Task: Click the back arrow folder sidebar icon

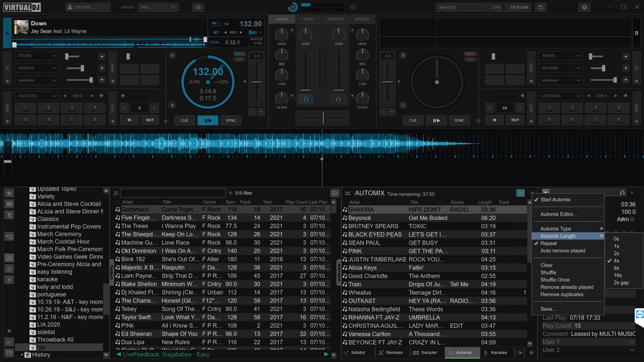Action: pos(9,237)
